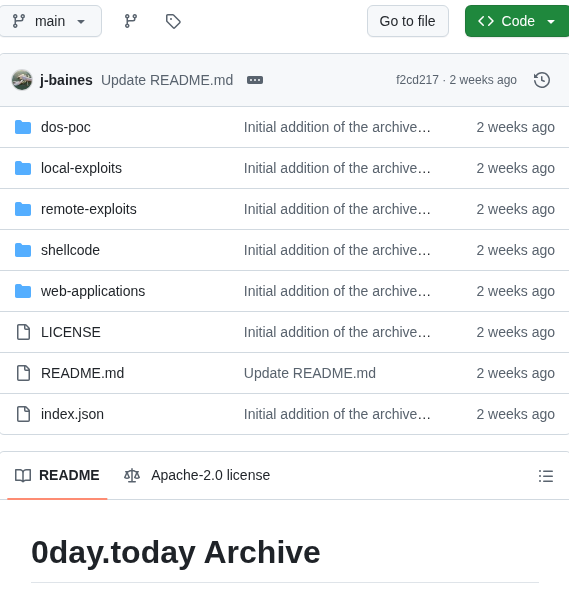Open local-exploits row commit message
This screenshot has width=569, height=600.
point(337,168)
